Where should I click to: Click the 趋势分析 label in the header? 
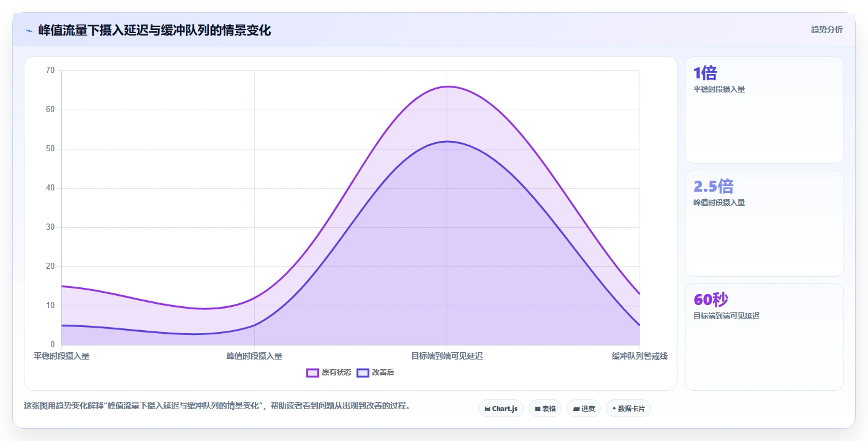(x=826, y=29)
